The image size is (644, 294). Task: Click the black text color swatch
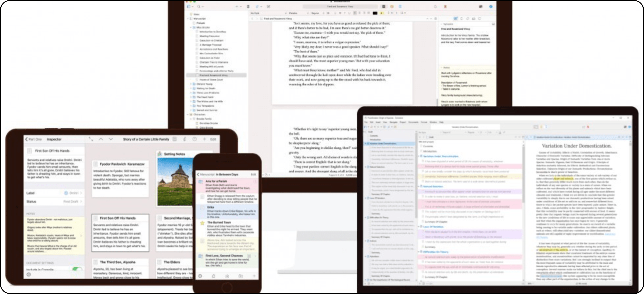[374, 13]
